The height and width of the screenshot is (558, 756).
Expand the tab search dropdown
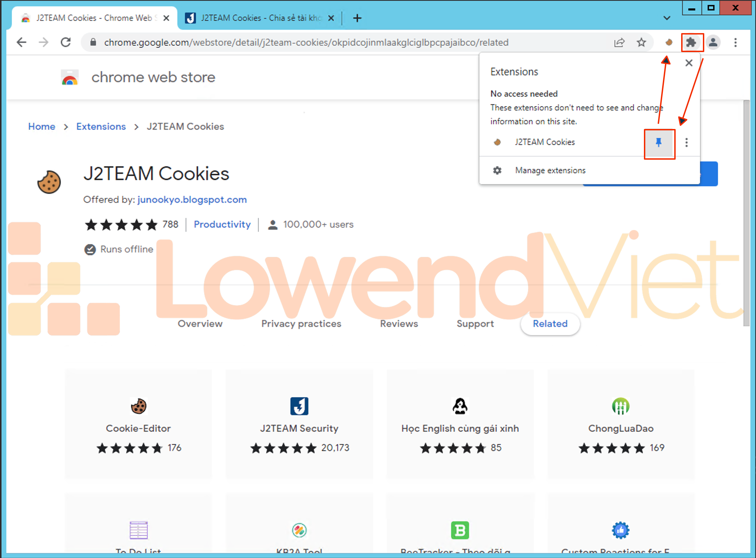tap(667, 18)
